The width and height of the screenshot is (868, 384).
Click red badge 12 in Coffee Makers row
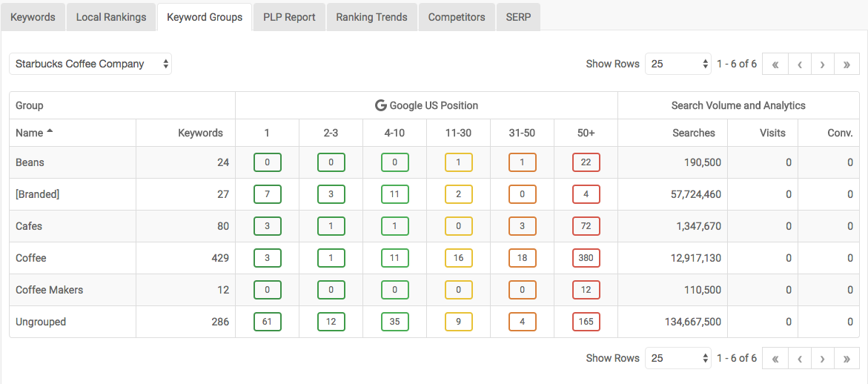(x=586, y=290)
